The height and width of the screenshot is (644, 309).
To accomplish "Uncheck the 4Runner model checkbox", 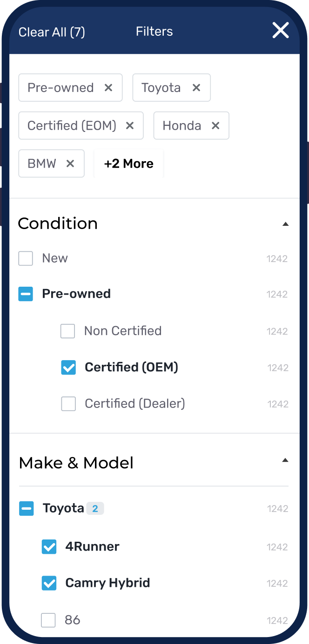I will pyautogui.click(x=49, y=547).
